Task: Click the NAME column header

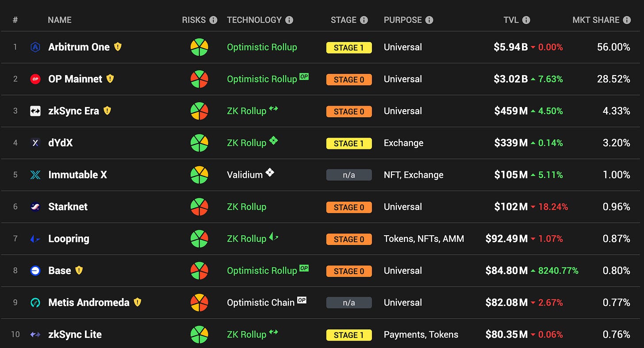Action: point(60,20)
